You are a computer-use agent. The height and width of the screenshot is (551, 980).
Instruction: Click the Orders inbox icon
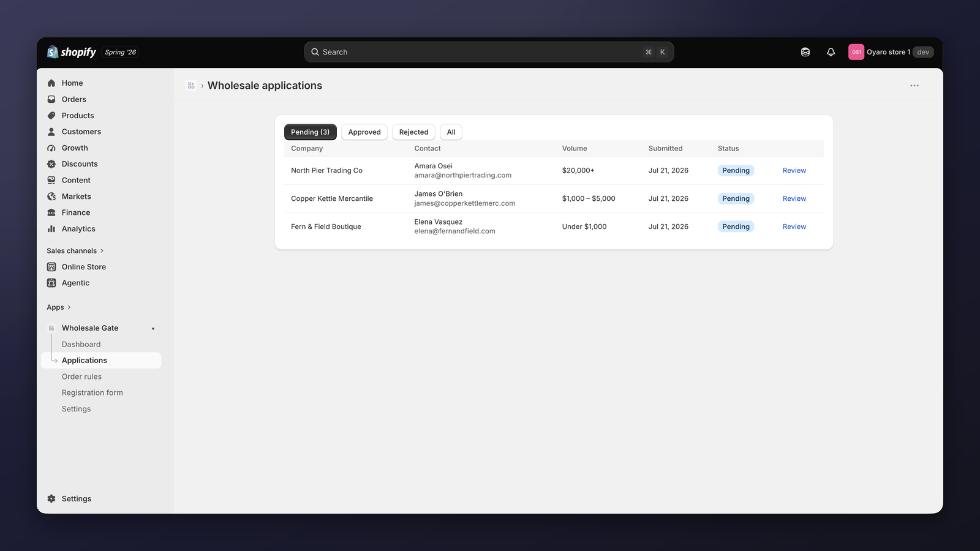pyautogui.click(x=51, y=99)
